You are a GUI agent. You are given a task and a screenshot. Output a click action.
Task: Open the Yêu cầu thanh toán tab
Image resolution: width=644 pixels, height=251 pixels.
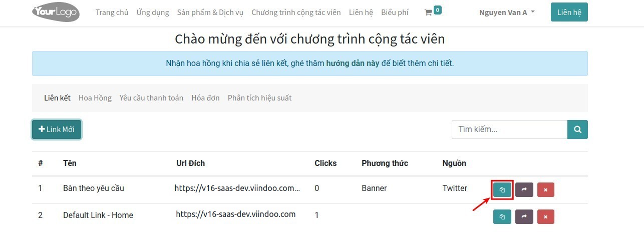tap(151, 98)
